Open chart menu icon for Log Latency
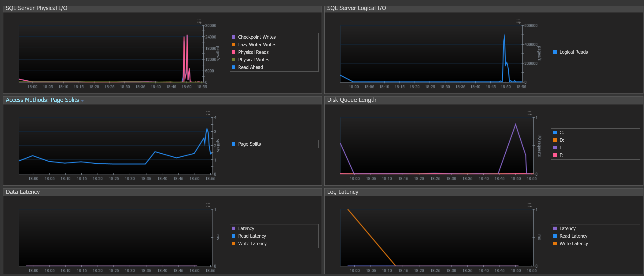 [530, 205]
